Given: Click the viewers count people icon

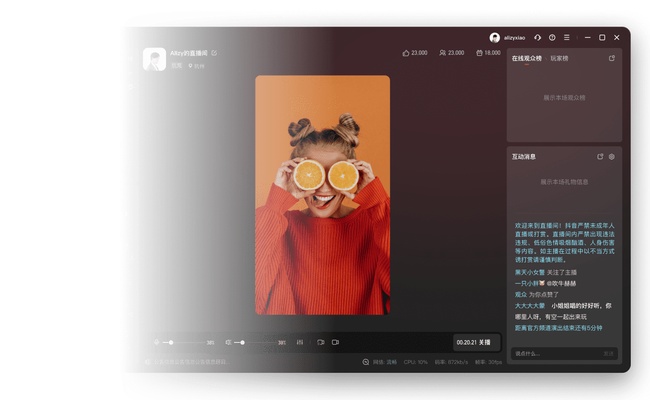Looking at the screenshot, I should click(442, 53).
